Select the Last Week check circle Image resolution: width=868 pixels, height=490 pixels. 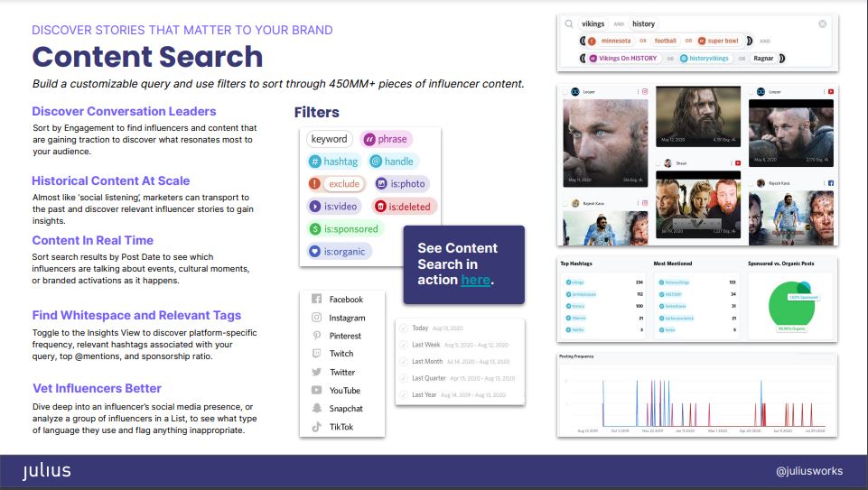[404, 345]
